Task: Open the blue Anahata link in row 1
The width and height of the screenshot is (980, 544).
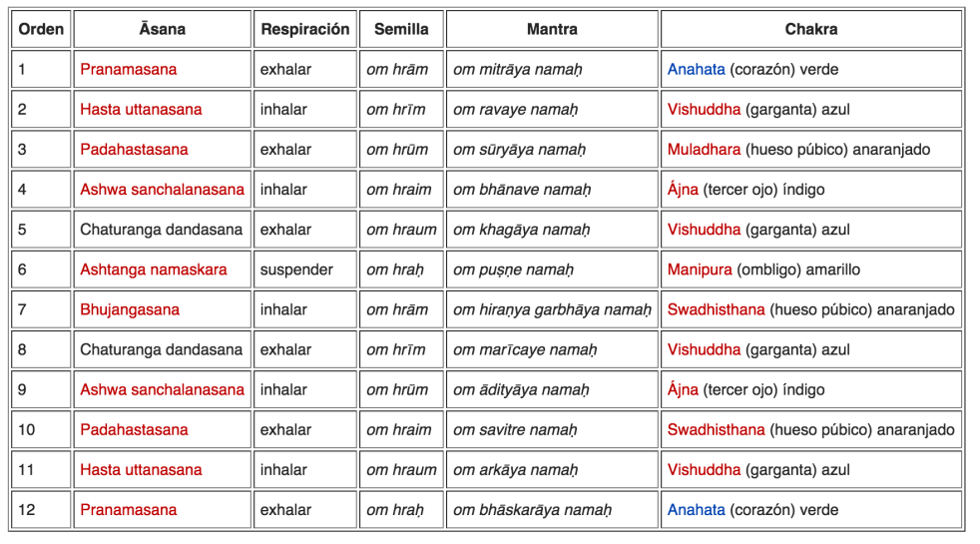Action: (696, 70)
